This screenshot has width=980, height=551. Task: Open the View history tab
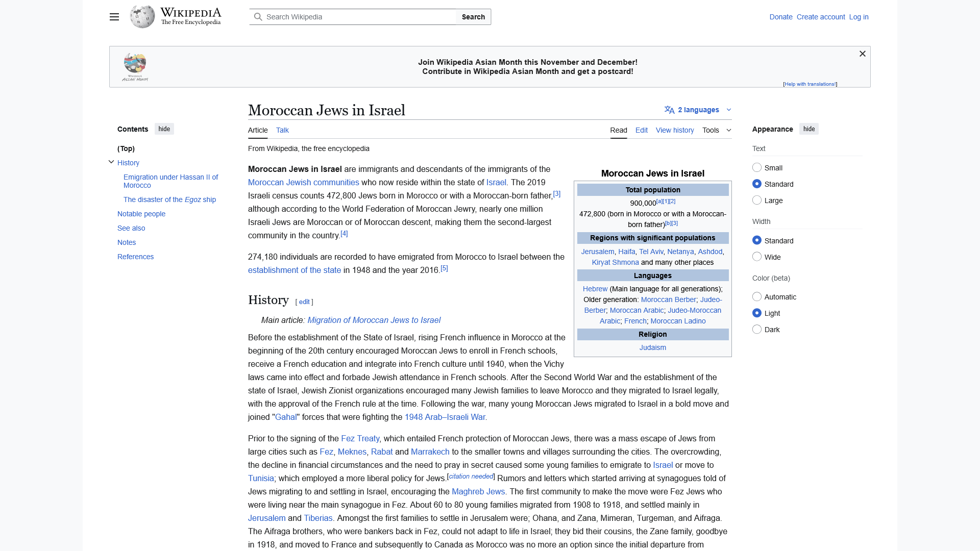pos(674,130)
